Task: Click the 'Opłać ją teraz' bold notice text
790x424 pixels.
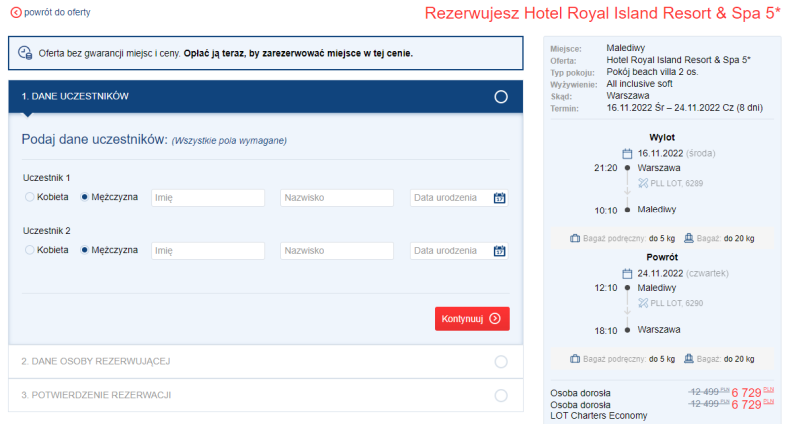Action: pos(298,53)
